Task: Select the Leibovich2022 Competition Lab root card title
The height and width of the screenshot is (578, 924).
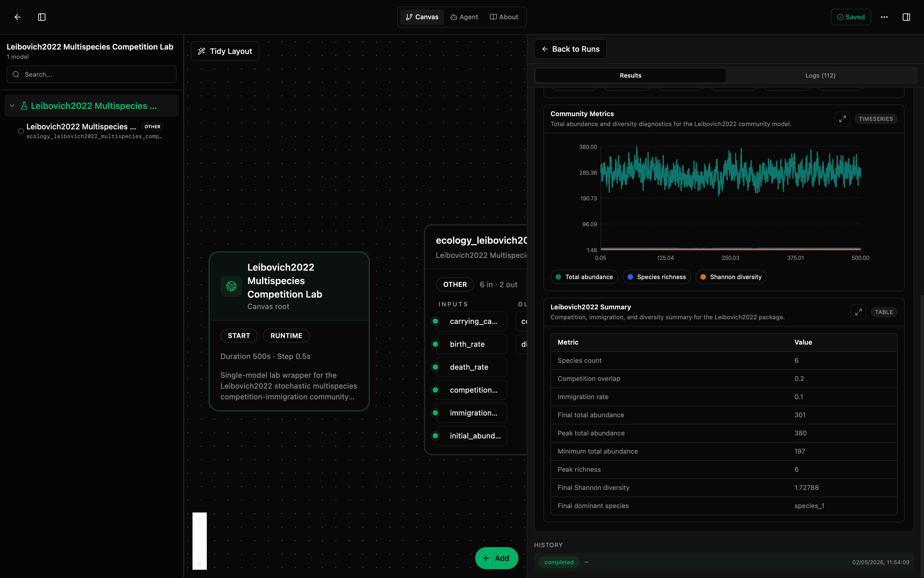Action: click(284, 280)
